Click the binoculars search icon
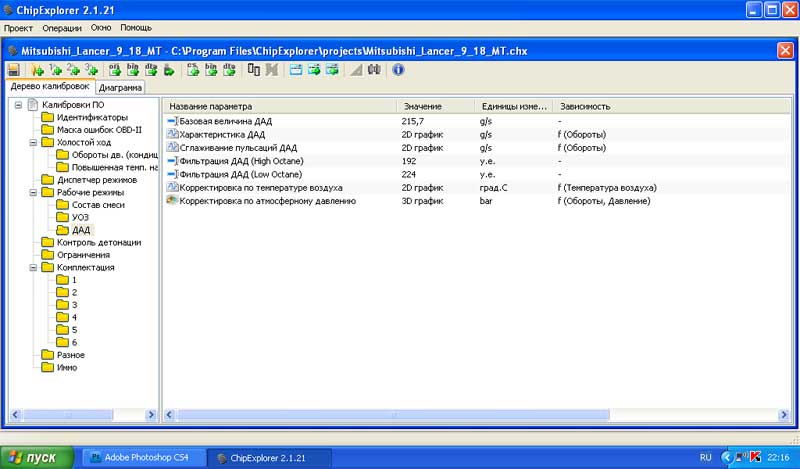 click(374, 70)
